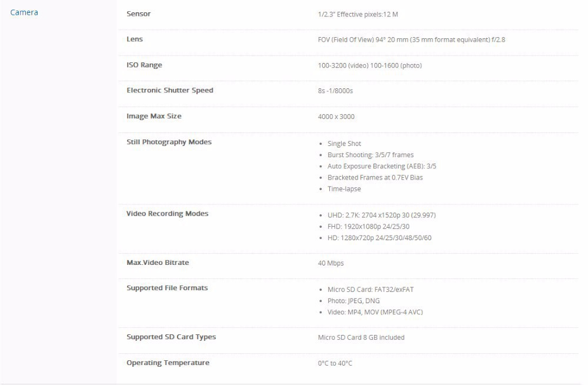The width and height of the screenshot is (588, 385).
Task: Click the Sensor row label
Action: point(139,14)
